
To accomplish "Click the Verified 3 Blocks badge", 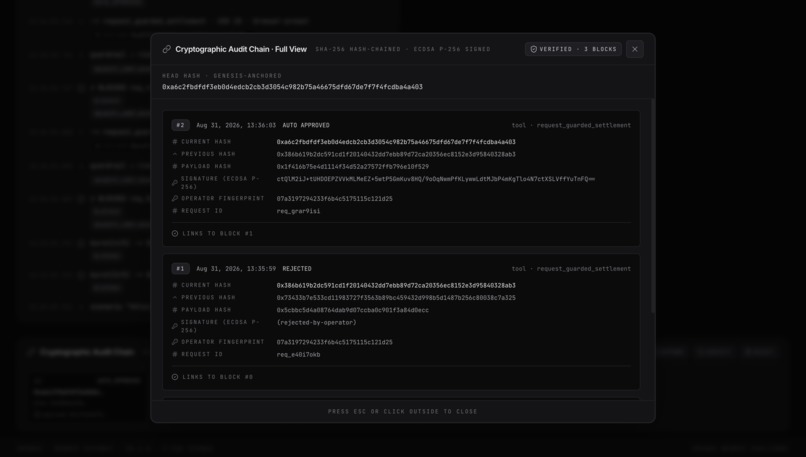I will coord(573,49).
